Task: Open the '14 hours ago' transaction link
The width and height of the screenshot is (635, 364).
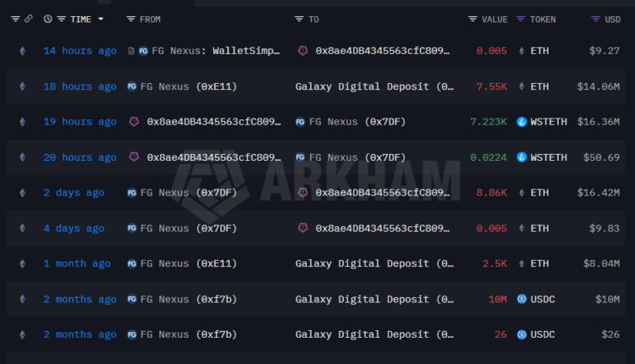Action: pyautogui.click(x=80, y=51)
